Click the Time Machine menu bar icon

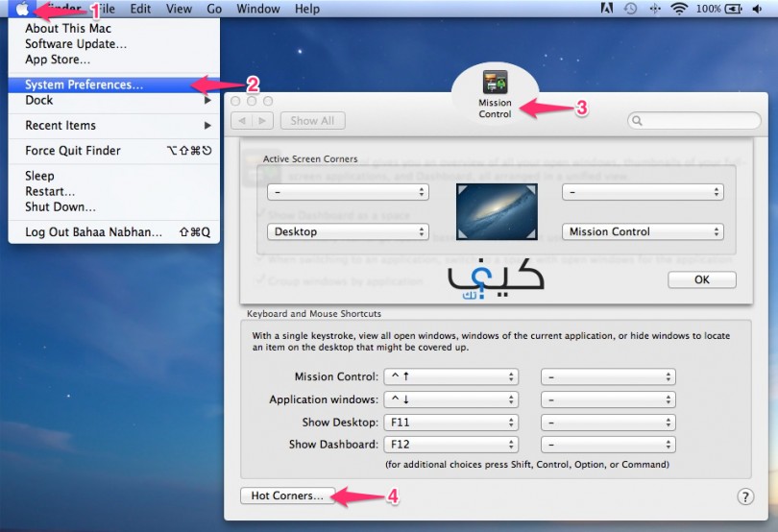(x=631, y=9)
